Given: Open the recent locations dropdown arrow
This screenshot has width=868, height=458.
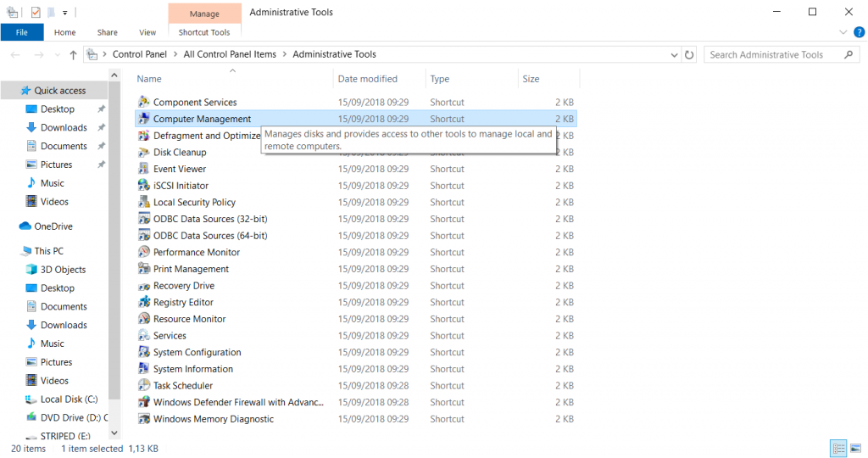Looking at the screenshot, I should click(x=58, y=54).
